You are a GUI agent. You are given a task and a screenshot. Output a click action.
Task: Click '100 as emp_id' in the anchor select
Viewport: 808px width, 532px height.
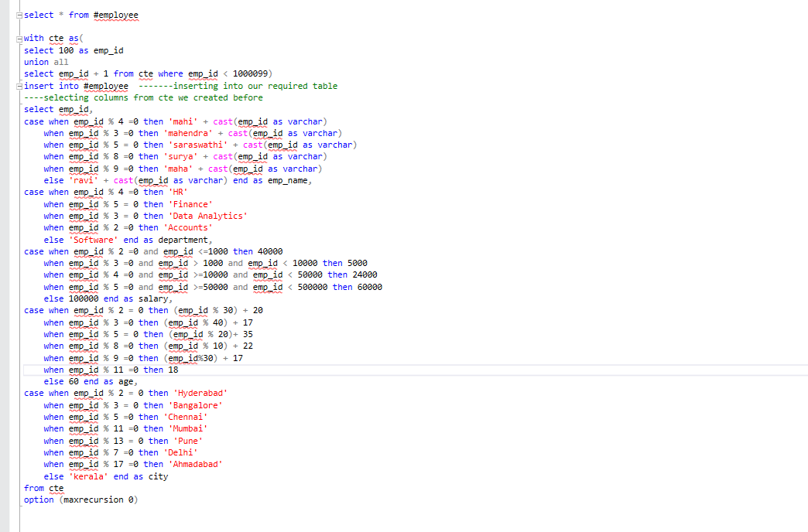click(91, 50)
